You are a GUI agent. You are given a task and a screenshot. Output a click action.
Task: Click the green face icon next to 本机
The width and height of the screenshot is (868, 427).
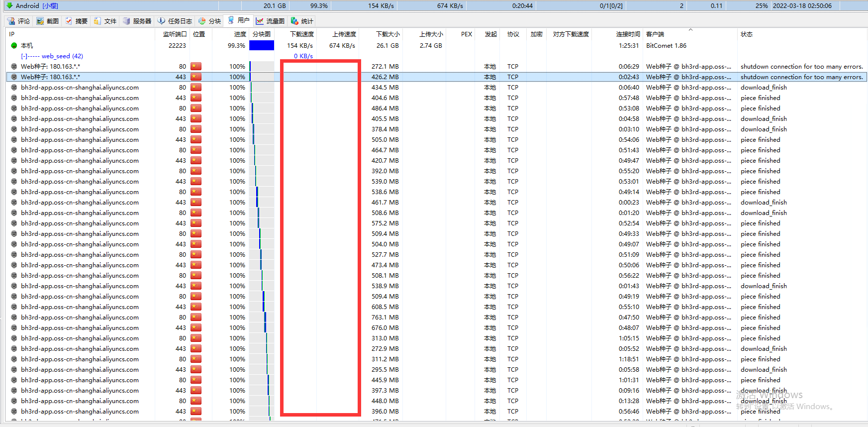14,45
